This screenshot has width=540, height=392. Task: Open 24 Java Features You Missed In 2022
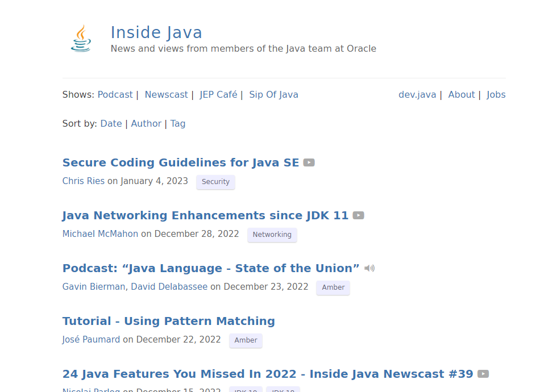(268, 374)
